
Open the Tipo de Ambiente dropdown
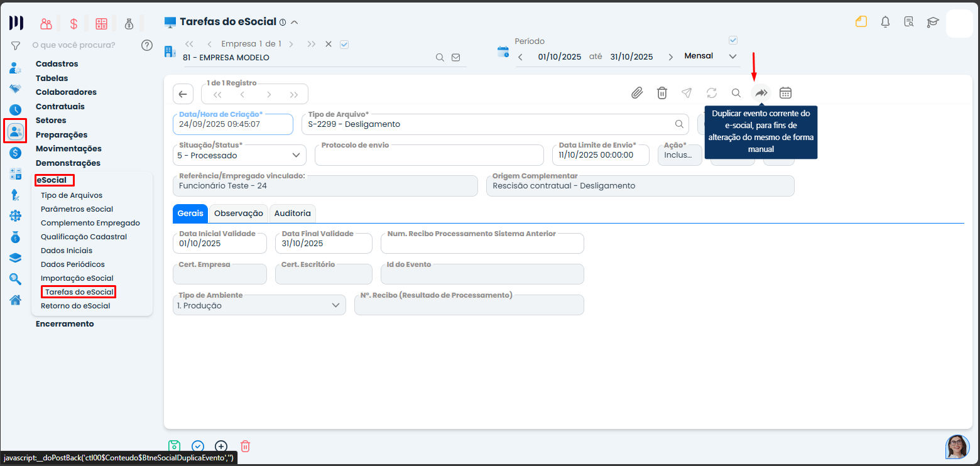335,305
